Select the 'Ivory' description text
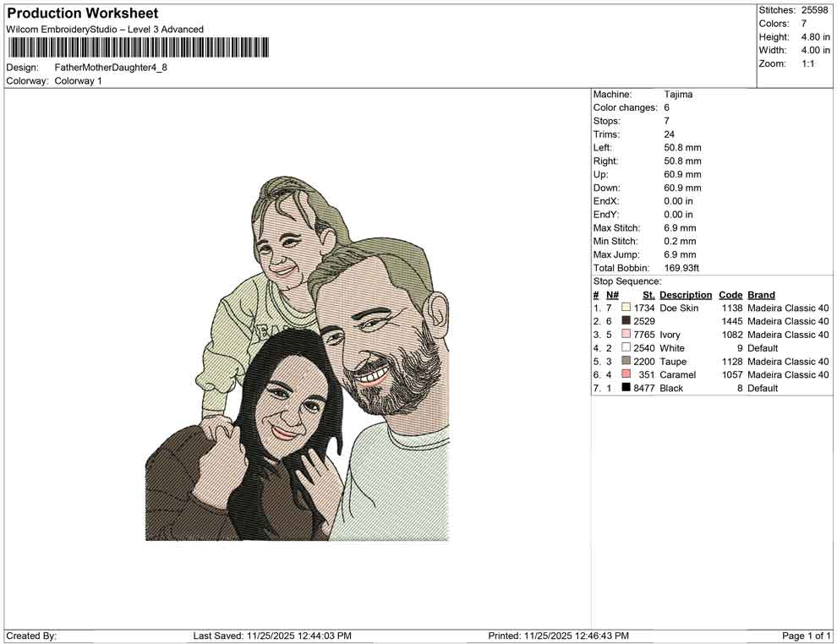Screen dimensions: 837x644 (x=670, y=335)
